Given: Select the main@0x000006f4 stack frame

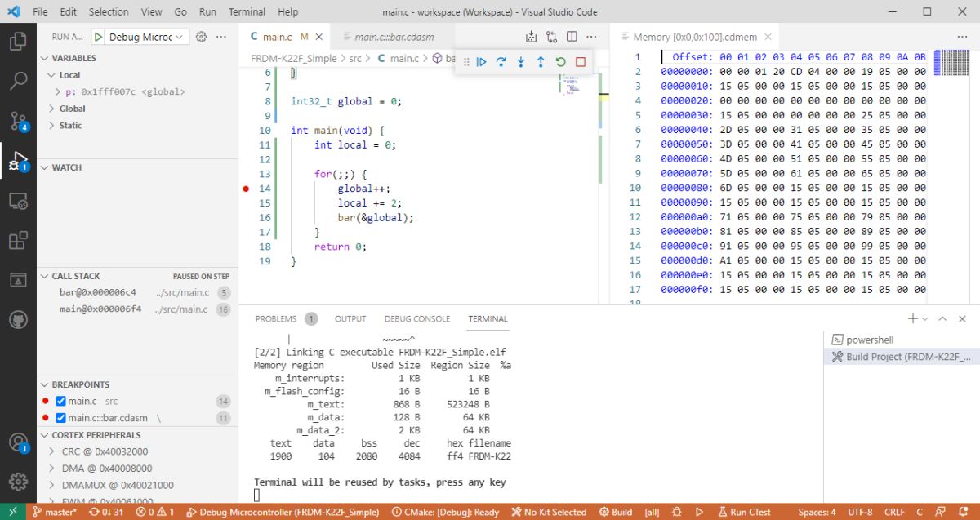Looking at the screenshot, I should 137,309.
